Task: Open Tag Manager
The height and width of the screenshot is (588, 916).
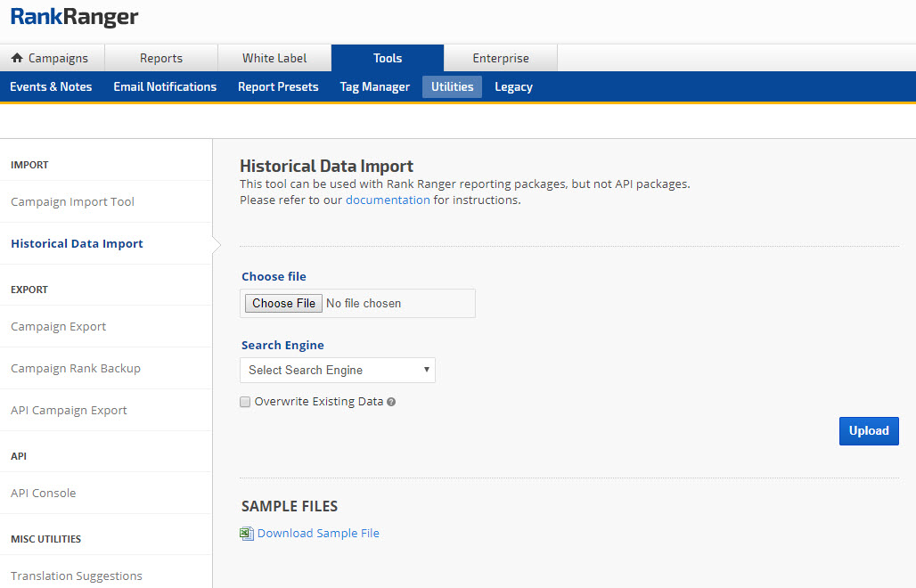Action: [x=375, y=86]
